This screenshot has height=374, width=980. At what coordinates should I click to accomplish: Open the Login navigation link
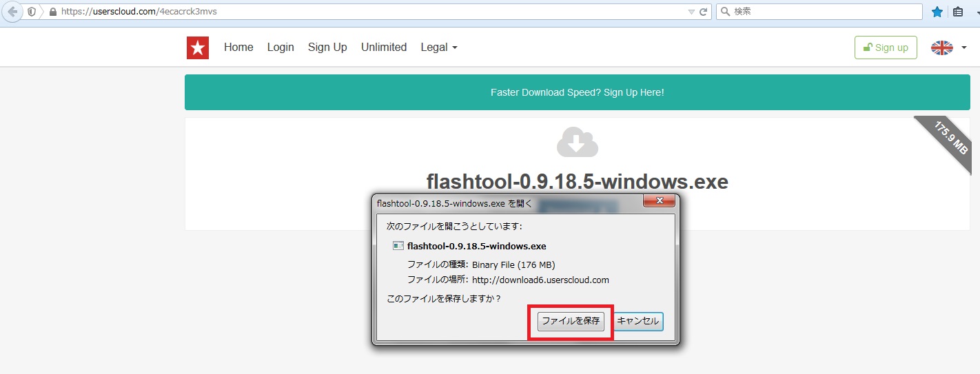pyautogui.click(x=280, y=48)
